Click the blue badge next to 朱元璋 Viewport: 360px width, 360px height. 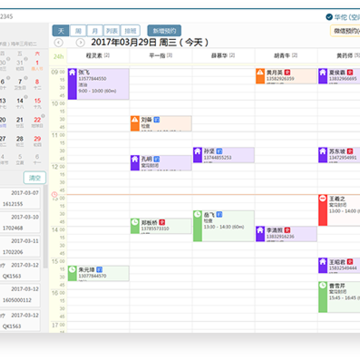[x=99, y=269]
